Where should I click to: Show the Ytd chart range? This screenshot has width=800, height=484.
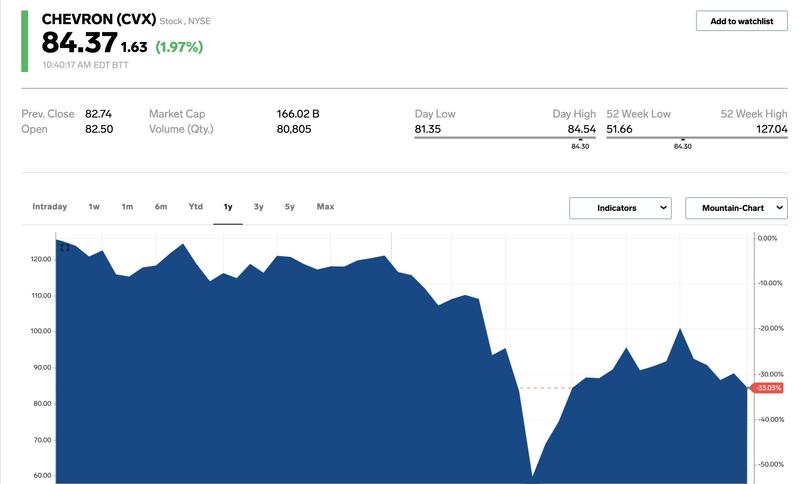pos(195,207)
